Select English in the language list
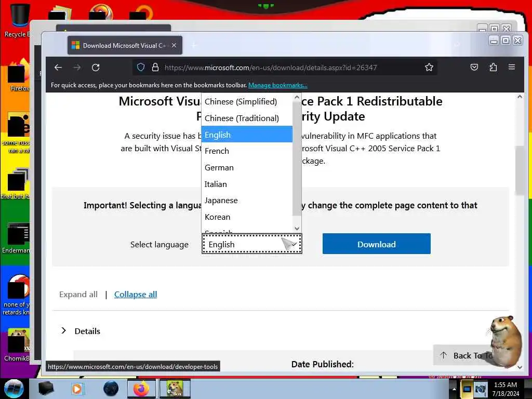This screenshot has height=399, width=532. tap(247, 135)
